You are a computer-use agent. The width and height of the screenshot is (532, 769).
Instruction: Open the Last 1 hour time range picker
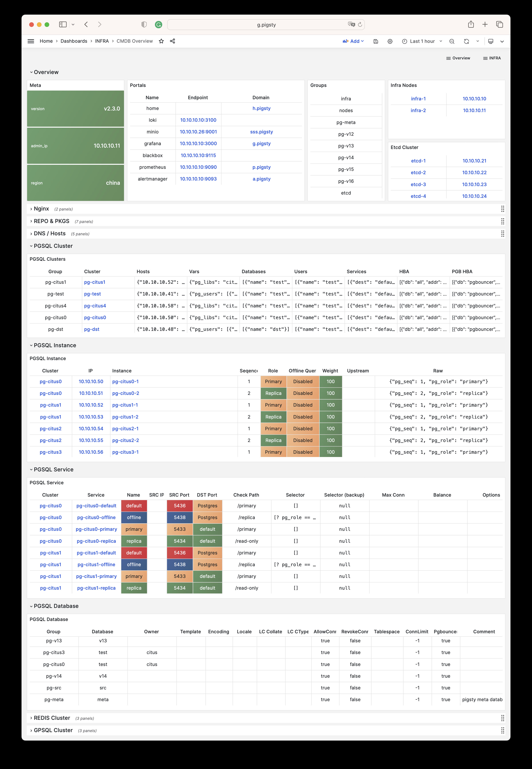click(422, 41)
